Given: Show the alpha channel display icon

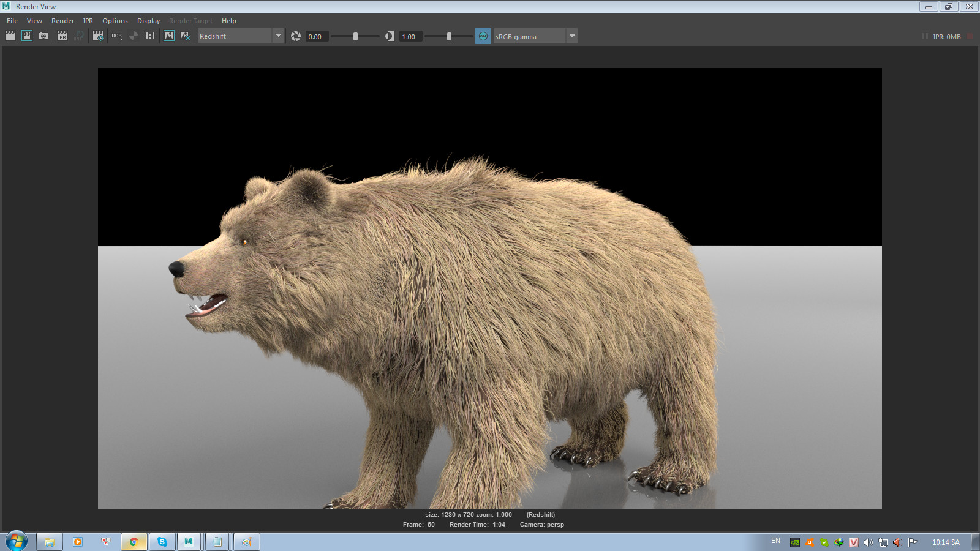Looking at the screenshot, I should click(x=133, y=36).
